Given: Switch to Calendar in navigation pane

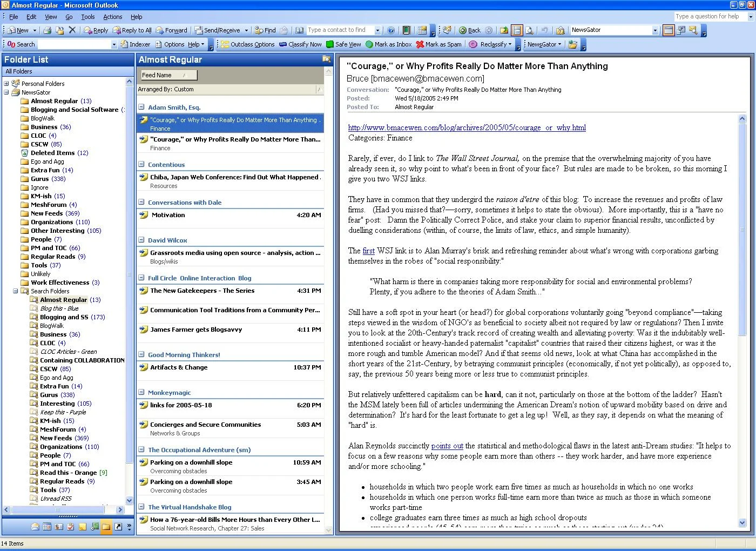Looking at the screenshot, I should coord(47,527).
